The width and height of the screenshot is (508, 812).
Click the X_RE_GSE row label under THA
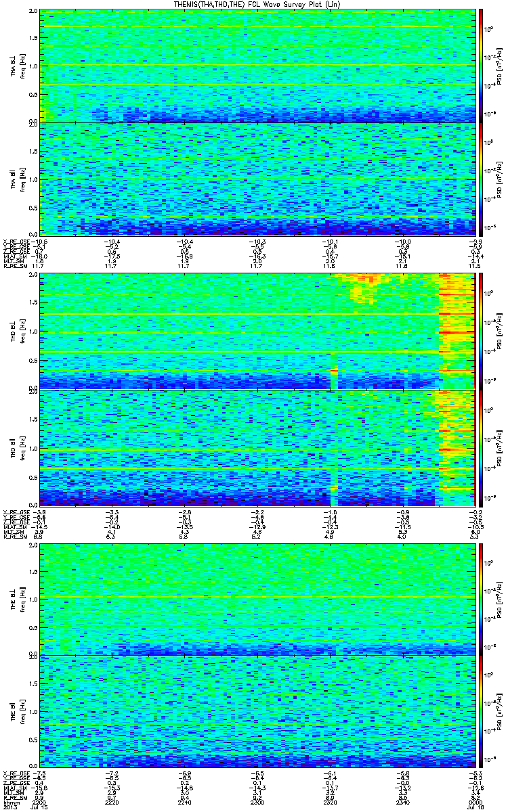coord(16,240)
